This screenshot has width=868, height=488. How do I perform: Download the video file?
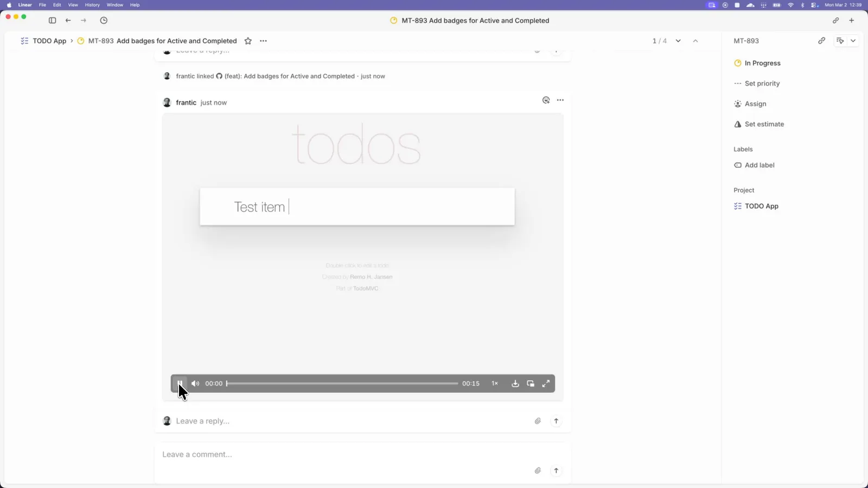(x=515, y=383)
